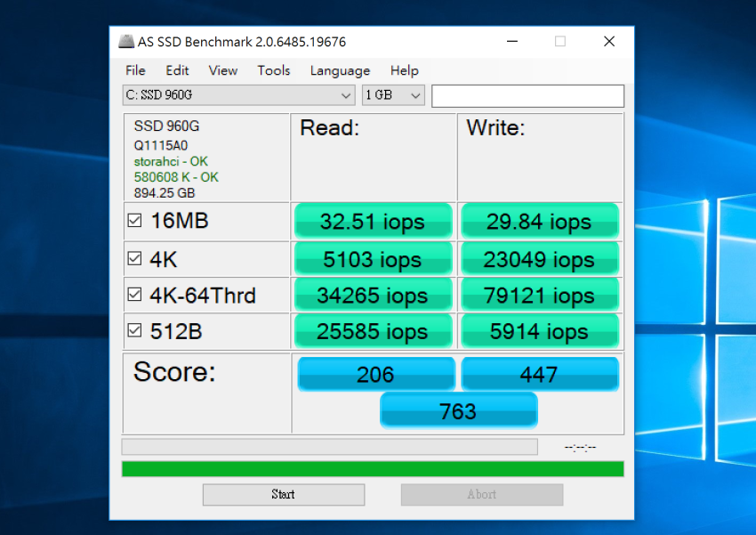Toggle the 4K-64Thrd test checkbox

click(135, 294)
